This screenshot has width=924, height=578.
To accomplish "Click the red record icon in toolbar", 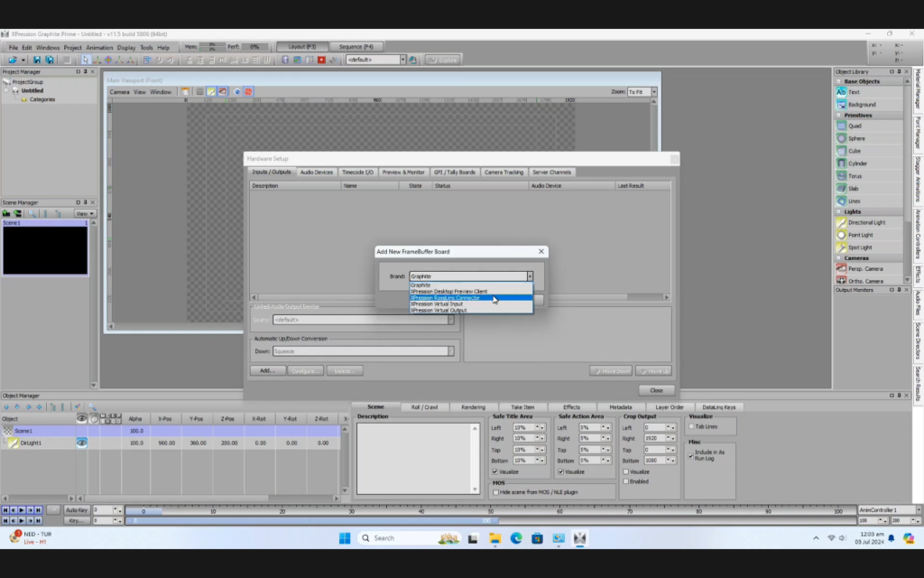I will [321, 60].
